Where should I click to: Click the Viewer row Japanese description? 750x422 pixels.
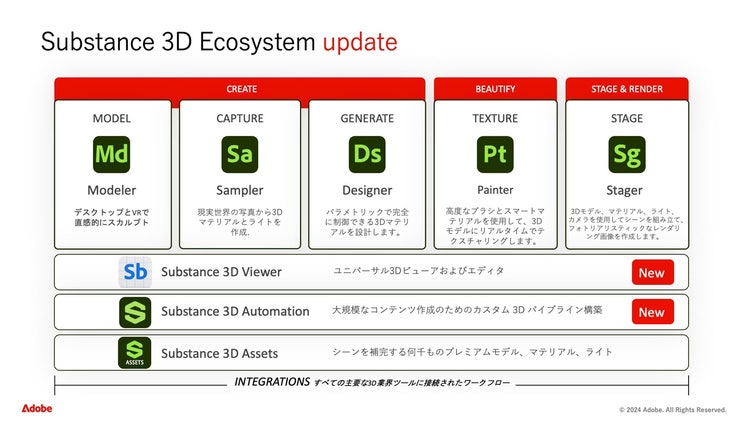419,271
